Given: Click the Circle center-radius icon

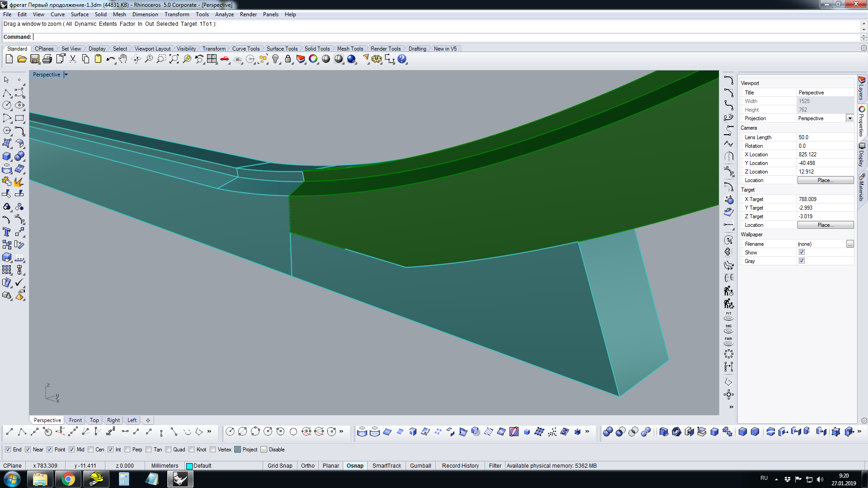Looking at the screenshot, I should [230, 432].
